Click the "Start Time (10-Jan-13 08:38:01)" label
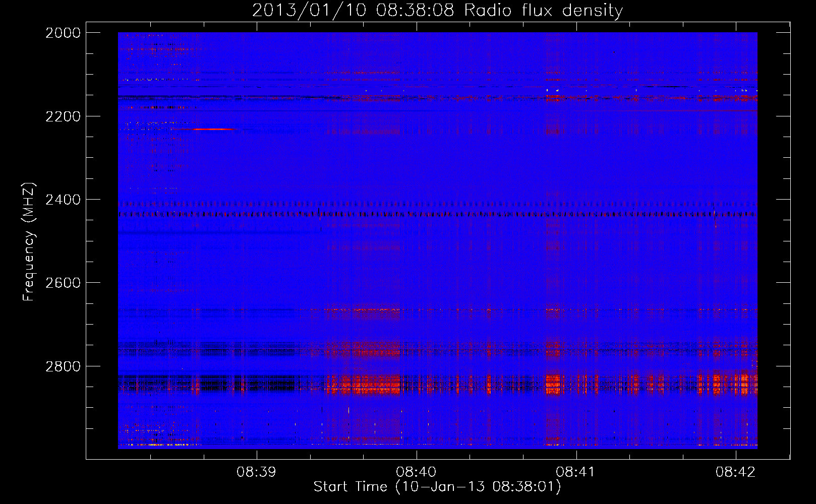The width and height of the screenshot is (816, 504). point(437,487)
